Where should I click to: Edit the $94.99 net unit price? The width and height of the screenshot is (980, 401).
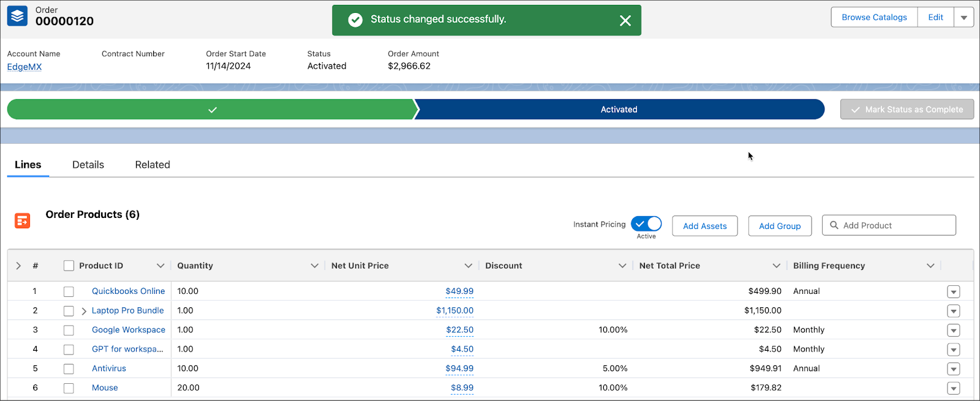[x=459, y=369]
